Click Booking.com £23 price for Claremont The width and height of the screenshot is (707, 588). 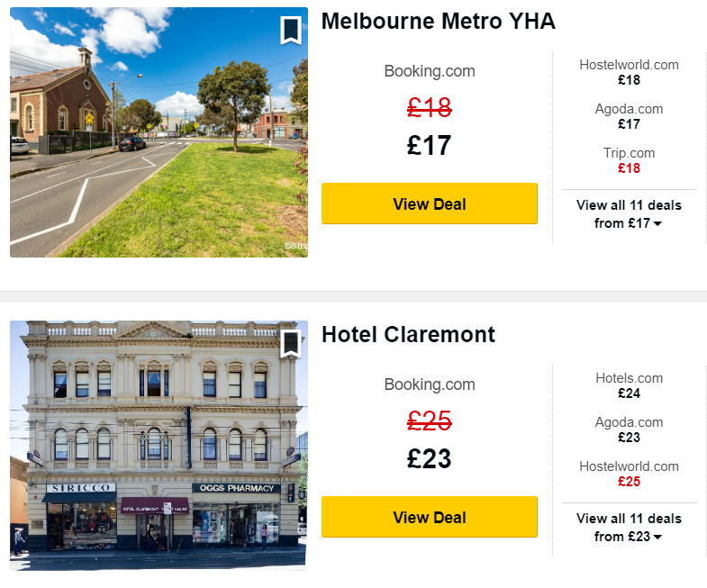click(429, 458)
